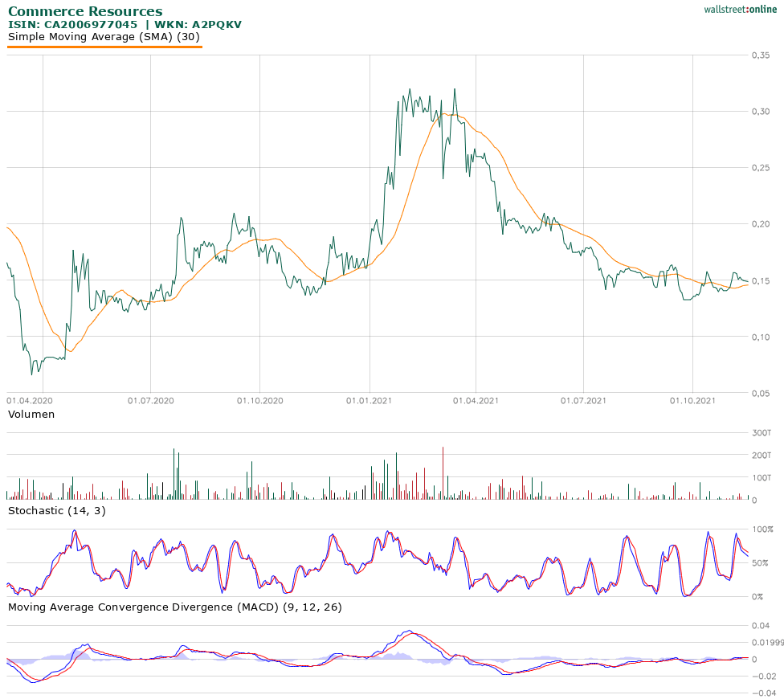
Task: Click the 0,25 price axis label
Action: [x=761, y=168]
